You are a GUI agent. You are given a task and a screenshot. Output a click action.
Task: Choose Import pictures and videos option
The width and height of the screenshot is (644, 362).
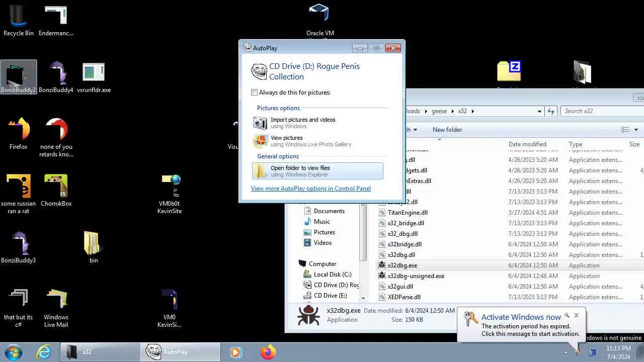pyautogui.click(x=318, y=123)
